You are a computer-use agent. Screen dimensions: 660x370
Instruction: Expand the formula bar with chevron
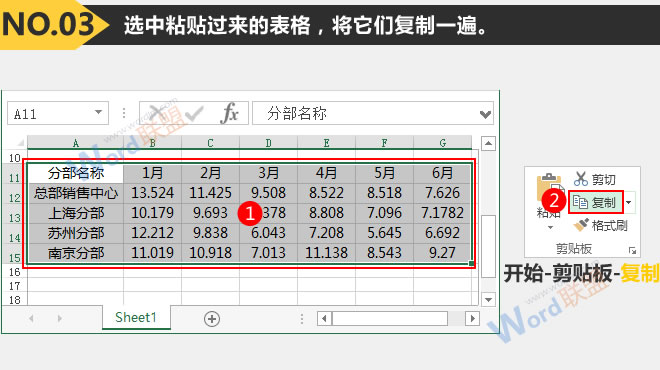pos(485,114)
